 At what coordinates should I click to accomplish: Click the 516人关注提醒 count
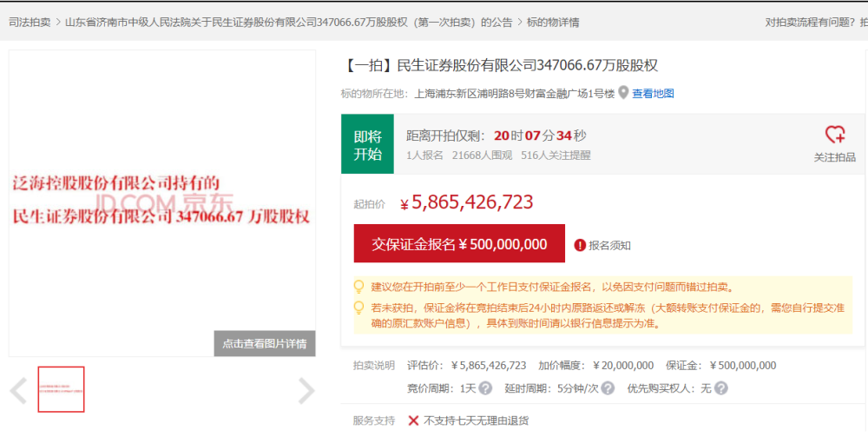click(556, 156)
